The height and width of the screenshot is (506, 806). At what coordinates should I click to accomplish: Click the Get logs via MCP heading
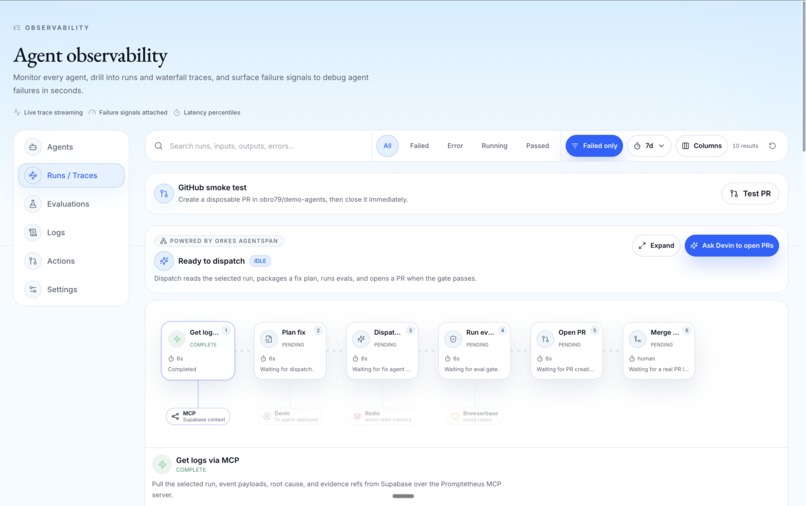[x=208, y=460]
